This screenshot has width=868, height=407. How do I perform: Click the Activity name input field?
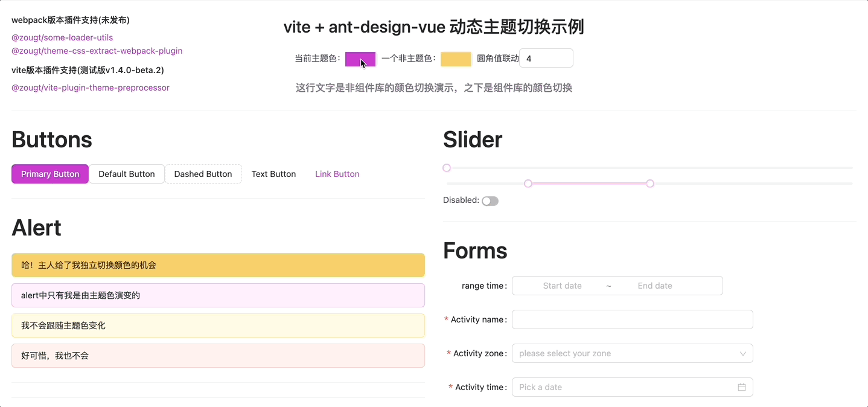click(x=633, y=319)
